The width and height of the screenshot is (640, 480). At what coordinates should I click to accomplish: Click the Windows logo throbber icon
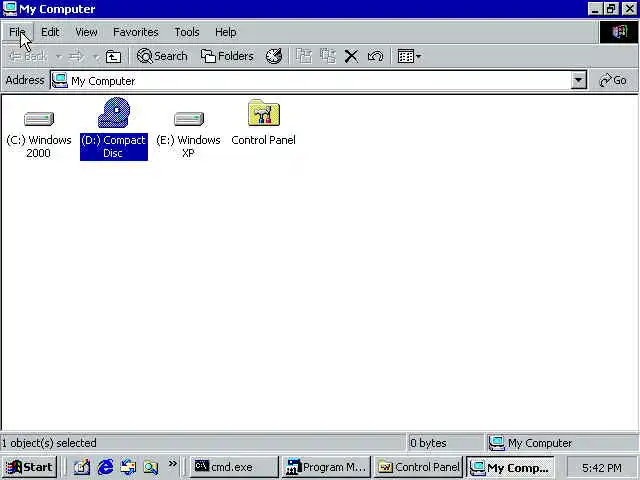pos(619,32)
